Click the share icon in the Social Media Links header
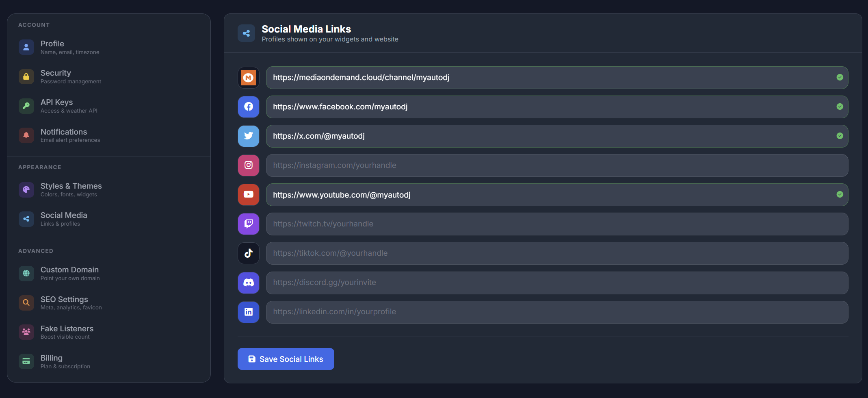 click(x=247, y=33)
